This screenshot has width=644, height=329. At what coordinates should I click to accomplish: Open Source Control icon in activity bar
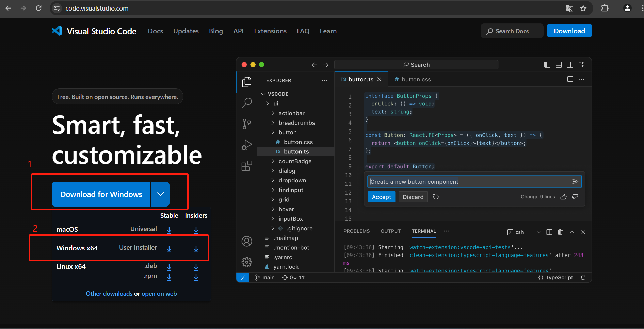tap(247, 124)
